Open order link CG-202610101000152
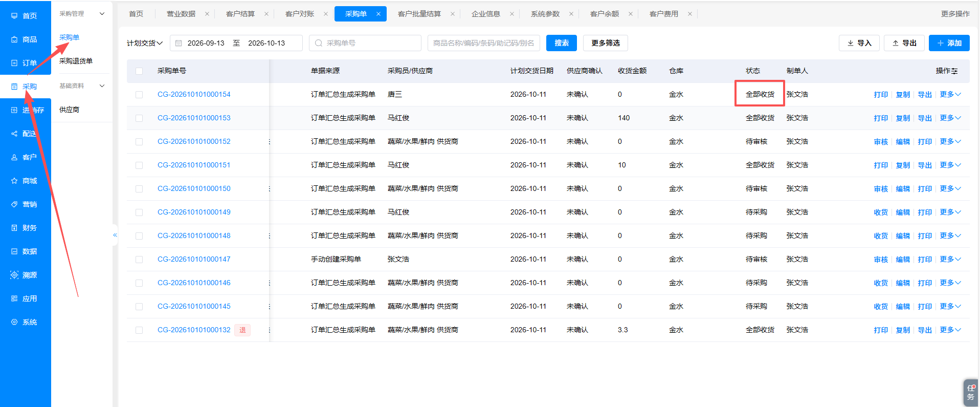980x407 pixels. click(x=194, y=141)
